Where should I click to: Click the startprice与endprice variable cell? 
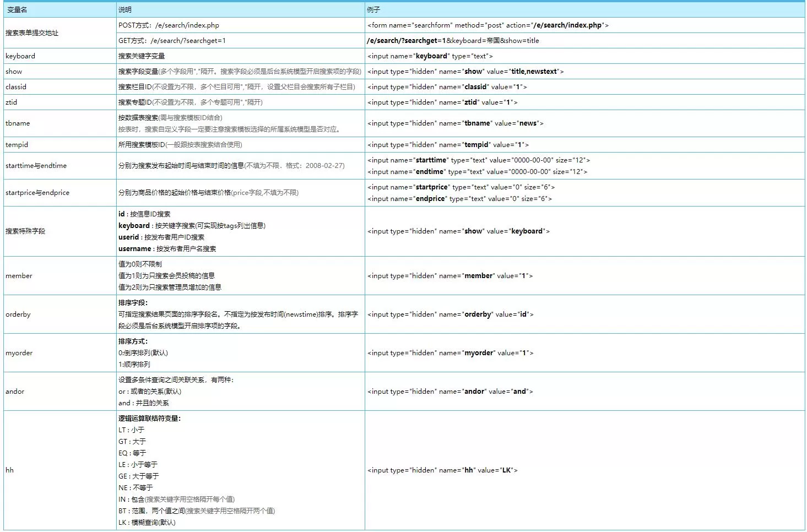(59, 193)
